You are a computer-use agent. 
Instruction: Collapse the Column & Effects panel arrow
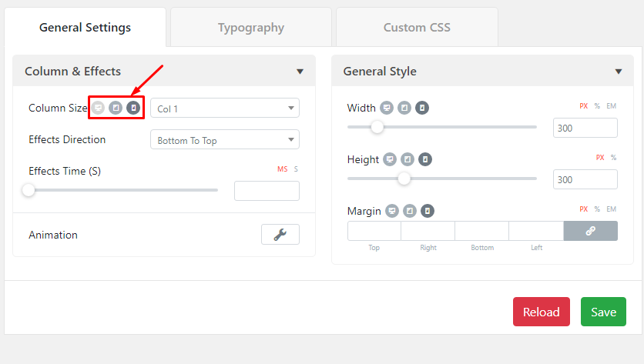[x=300, y=72]
